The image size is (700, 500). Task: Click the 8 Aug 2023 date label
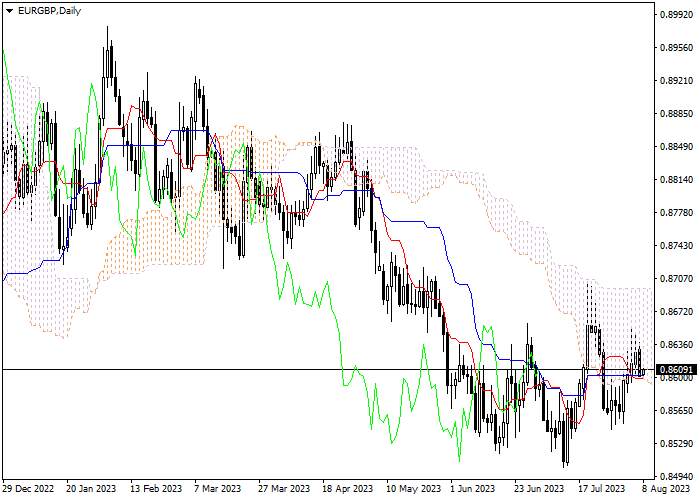point(666,488)
